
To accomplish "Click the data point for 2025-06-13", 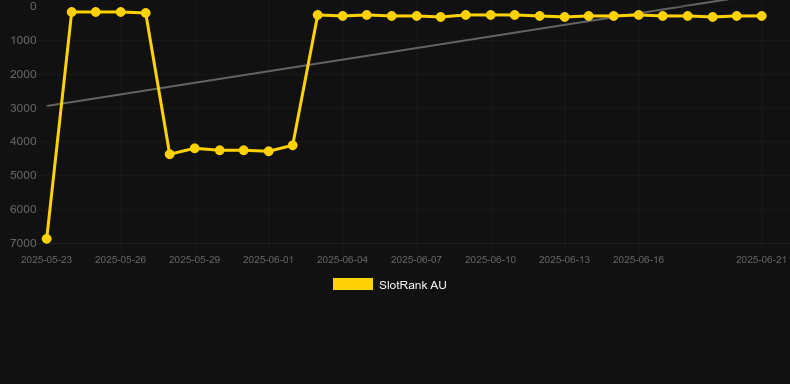I will (564, 17).
